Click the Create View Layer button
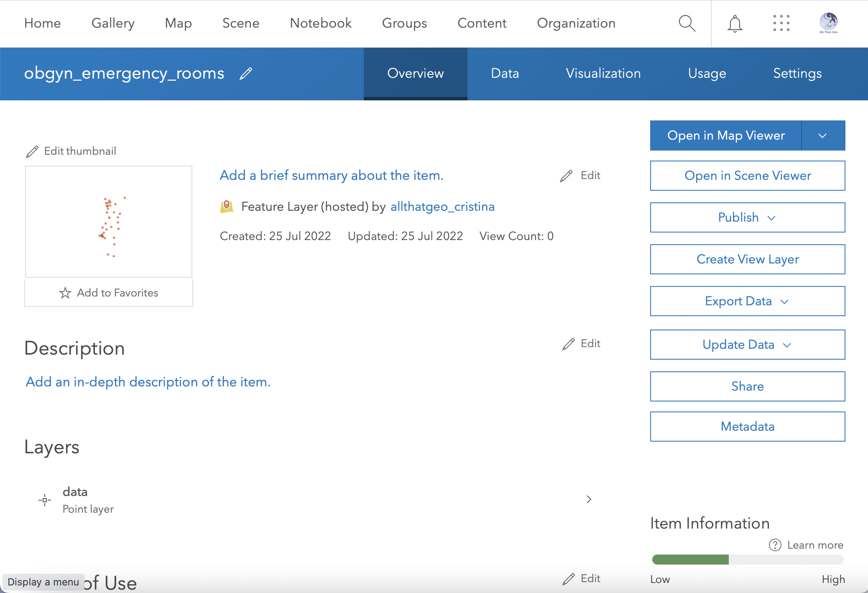The width and height of the screenshot is (868, 593). tap(747, 259)
